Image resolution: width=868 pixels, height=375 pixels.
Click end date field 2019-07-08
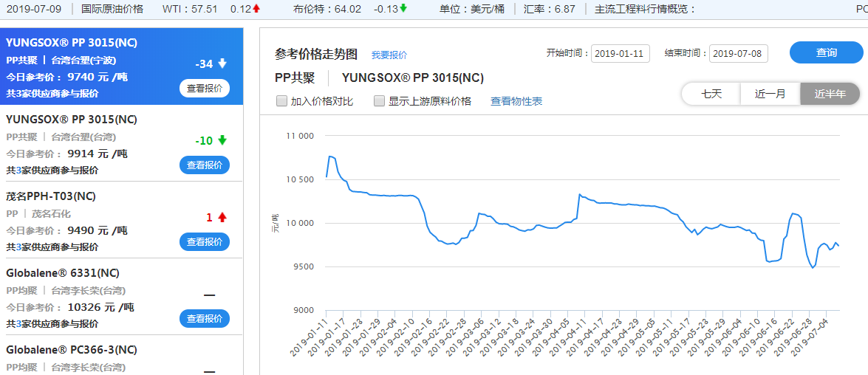[x=739, y=54]
